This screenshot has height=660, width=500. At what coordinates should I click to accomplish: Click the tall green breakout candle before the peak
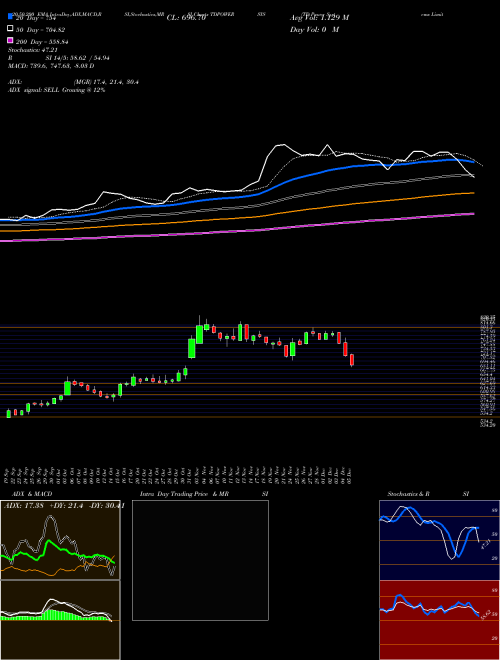tap(191, 348)
